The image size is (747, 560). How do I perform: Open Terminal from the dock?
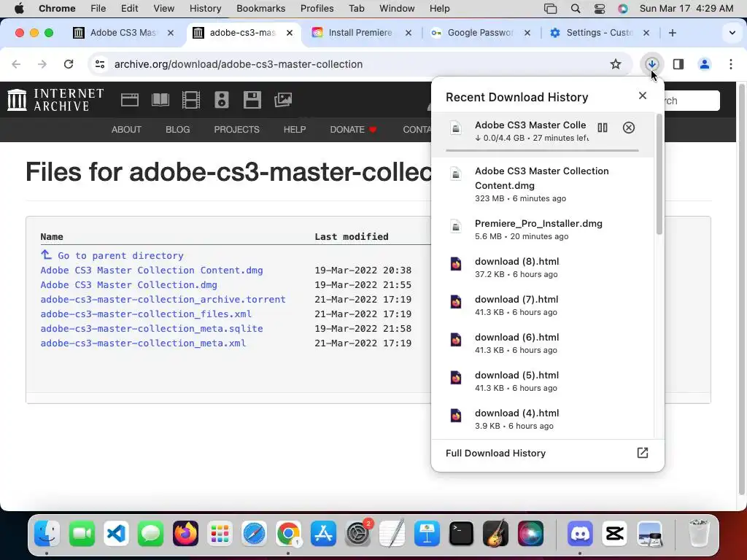click(x=461, y=533)
